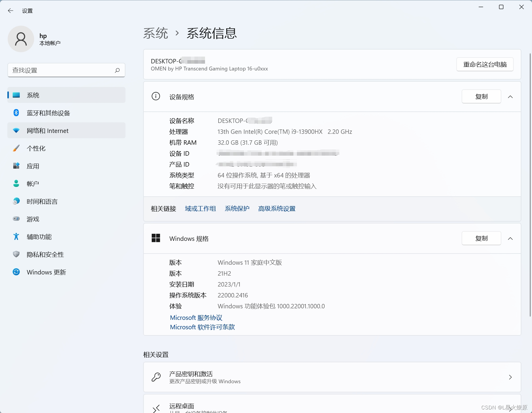Open 产品密钥和激活 chevron arrow
Viewport: 532px width, 413px height.
click(510, 377)
